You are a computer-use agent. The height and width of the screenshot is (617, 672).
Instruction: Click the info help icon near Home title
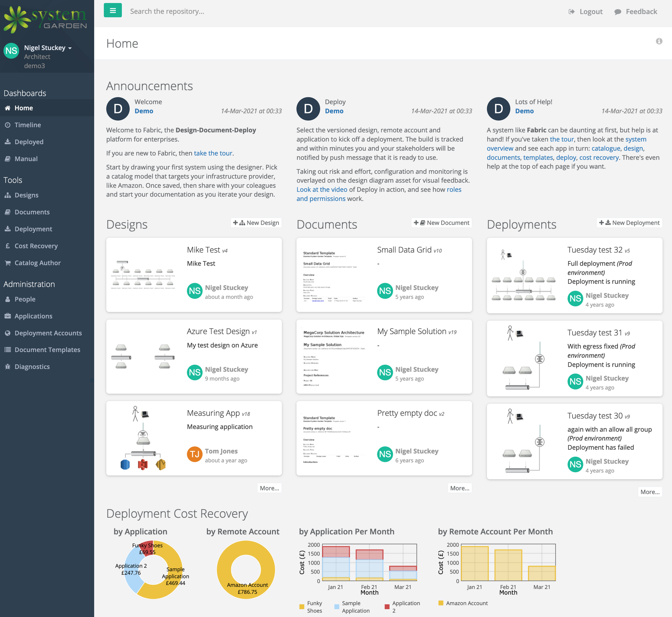click(659, 41)
